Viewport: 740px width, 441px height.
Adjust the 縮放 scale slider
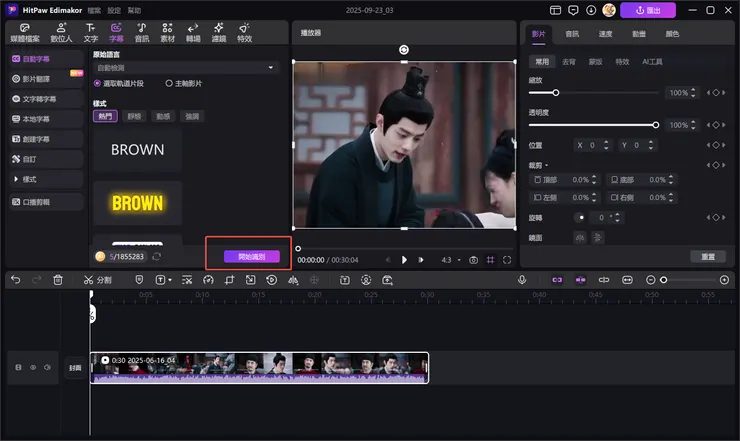(x=593, y=93)
